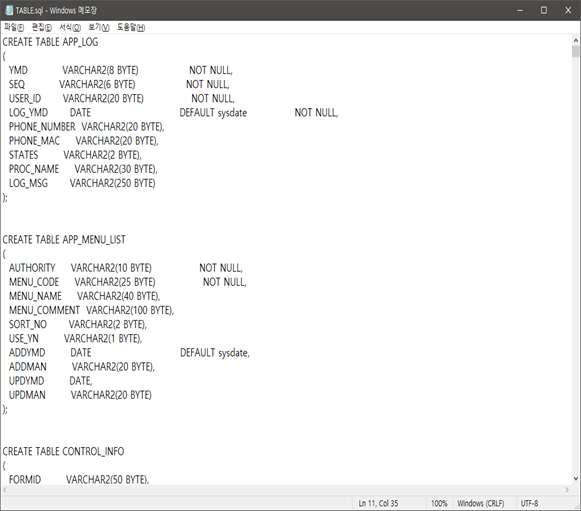This screenshot has width=581, height=511.
Task: Click the horizontal scrollbar right arrow
Action: [x=567, y=490]
